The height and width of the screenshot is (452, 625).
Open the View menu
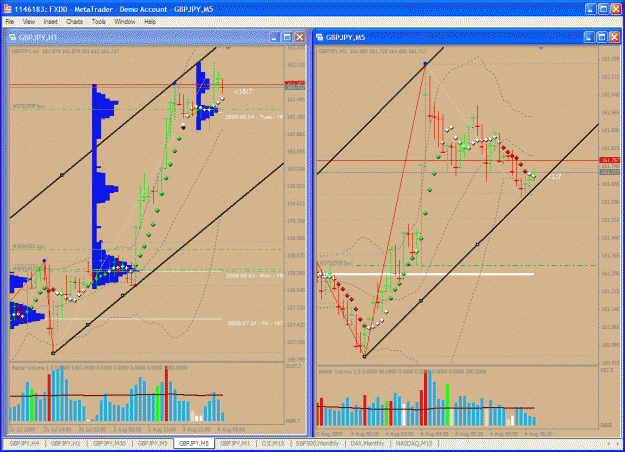pyautogui.click(x=28, y=22)
